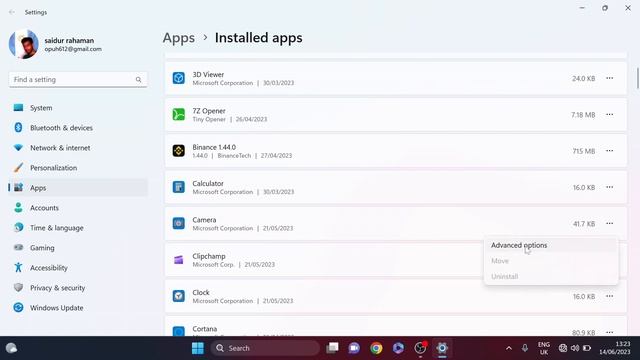The image size is (640, 360).
Task: Click the search magnifier icon in settings
Action: click(138, 80)
